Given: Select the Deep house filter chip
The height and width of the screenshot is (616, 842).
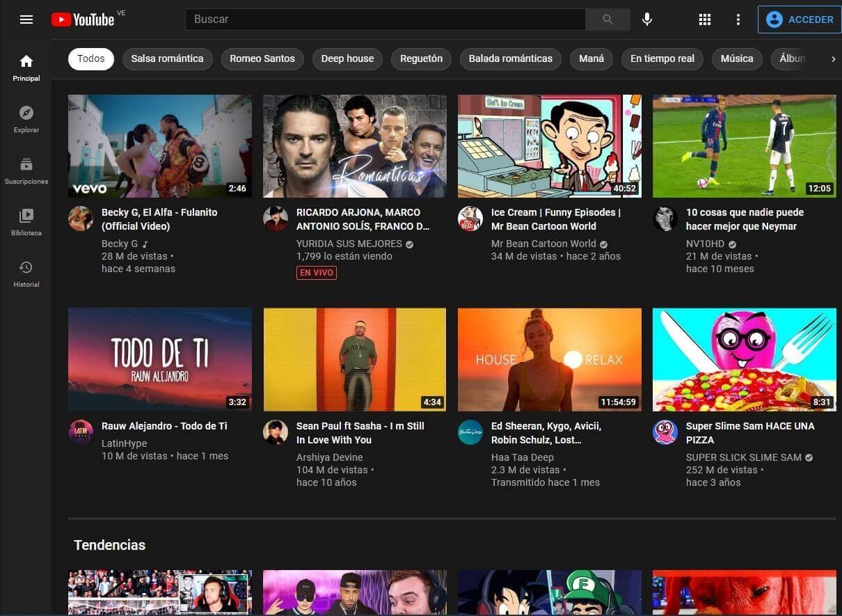Looking at the screenshot, I should [x=347, y=58].
